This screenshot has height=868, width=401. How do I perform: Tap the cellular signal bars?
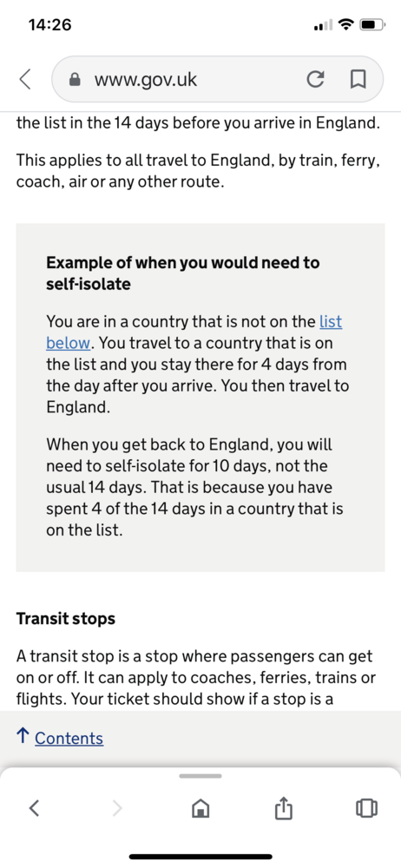[324, 25]
